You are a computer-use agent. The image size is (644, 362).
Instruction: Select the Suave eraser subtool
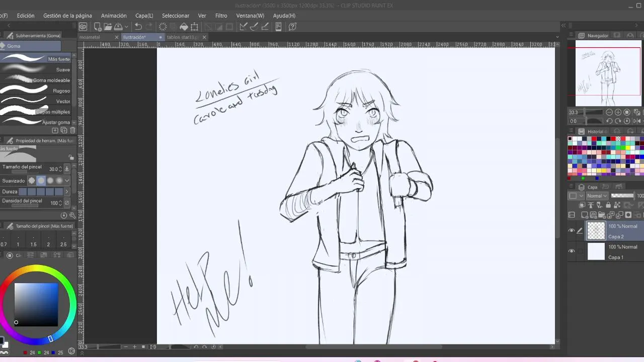[36, 69]
